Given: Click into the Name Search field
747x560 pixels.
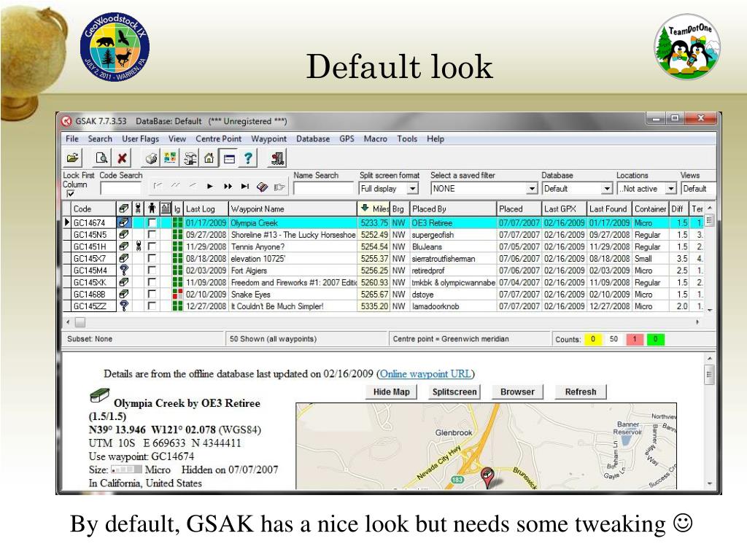Looking at the screenshot, I should point(323,189).
